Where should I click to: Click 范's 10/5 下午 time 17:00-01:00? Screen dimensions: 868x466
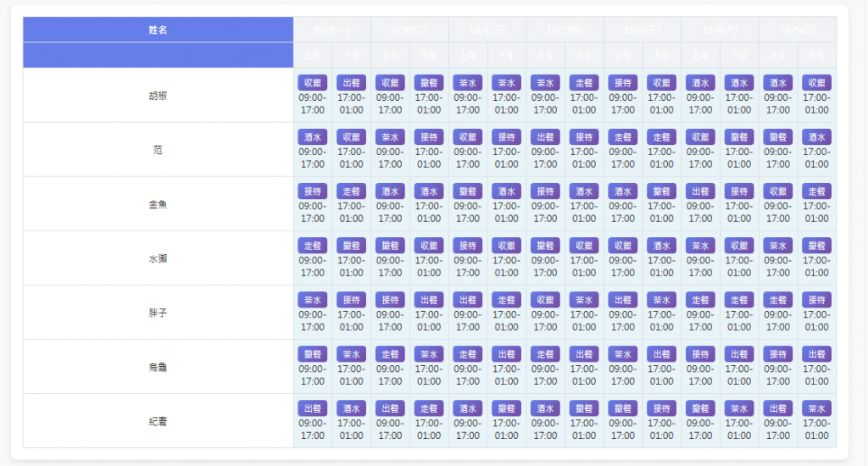pyautogui.click(x=816, y=158)
